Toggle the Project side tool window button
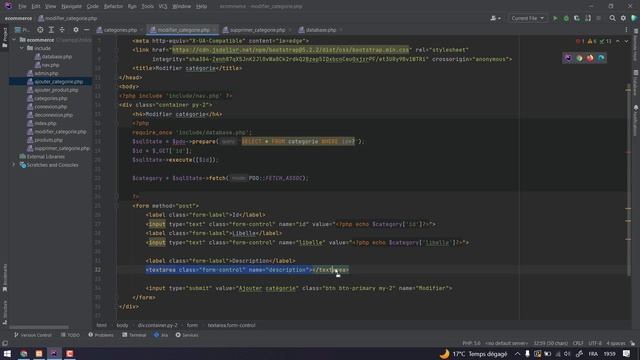The height and width of the screenshot is (360, 640). 4,38
